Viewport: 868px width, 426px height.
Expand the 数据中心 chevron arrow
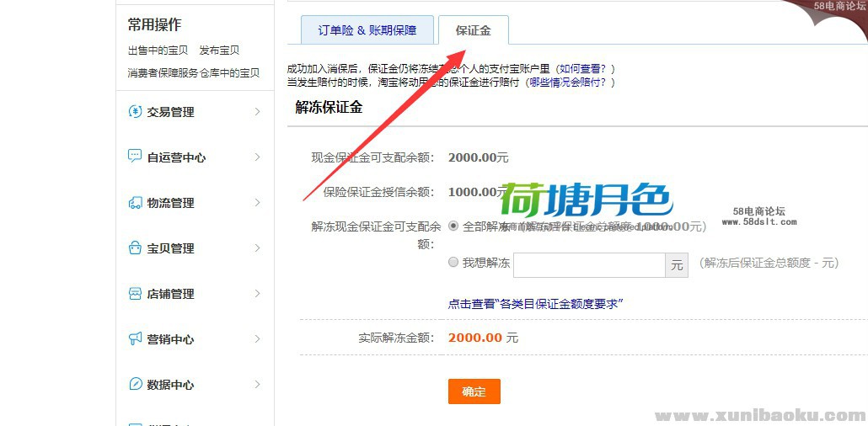point(257,384)
